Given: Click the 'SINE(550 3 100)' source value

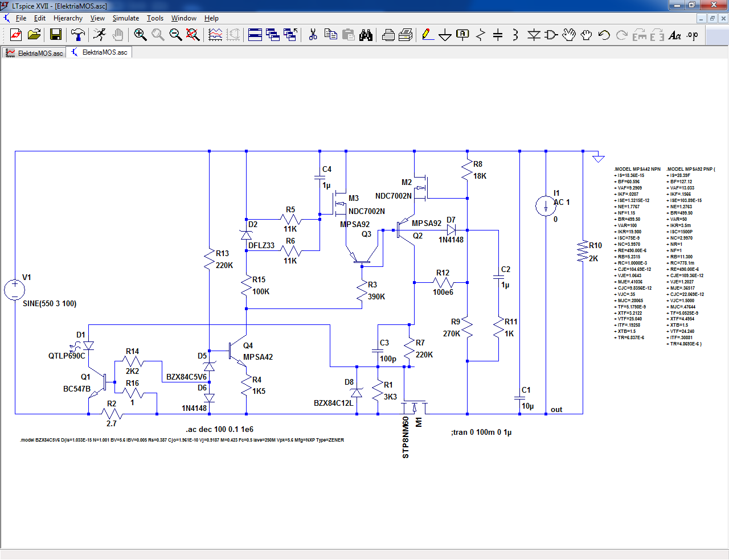Looking at the screenshot, I should [x=50, y=303].
